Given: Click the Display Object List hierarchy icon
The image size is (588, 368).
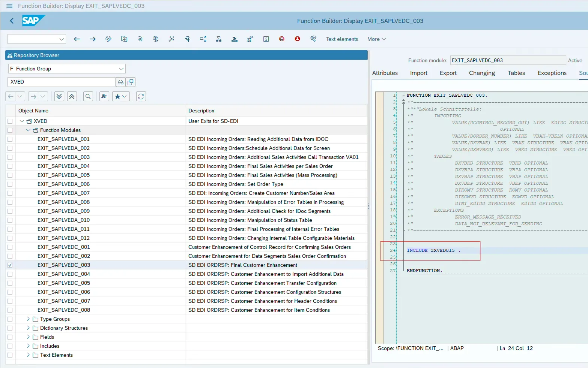Looking at the screenshot, I should click(x=219, y=39).
